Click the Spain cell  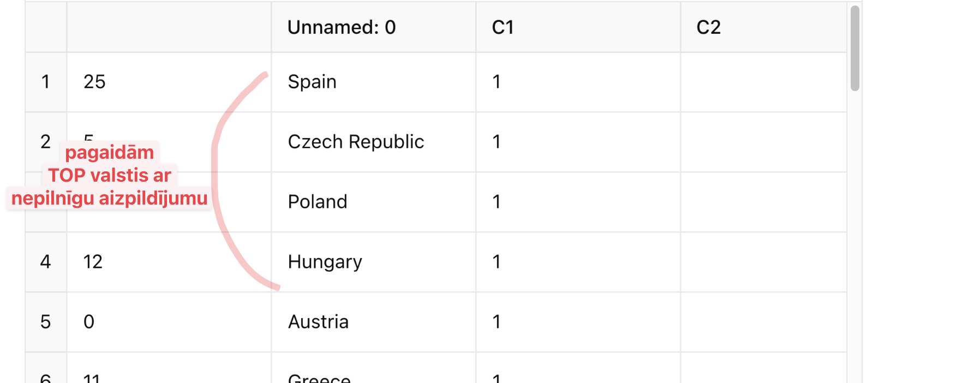[373, 82]
